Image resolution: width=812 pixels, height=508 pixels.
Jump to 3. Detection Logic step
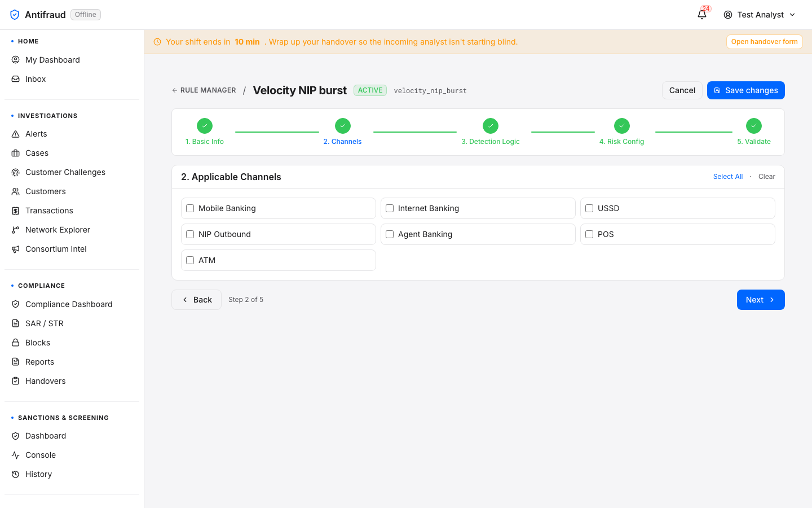[x=491, y=132]
